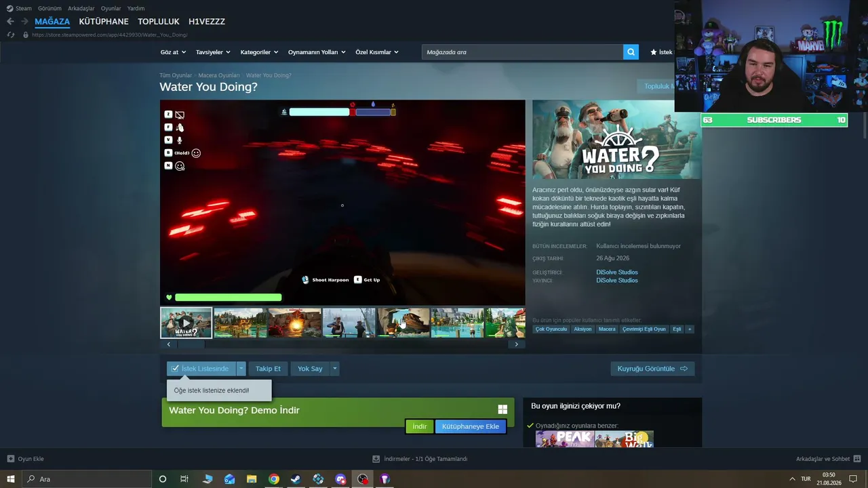This screenshot has width=868, height=488.
Task: Open the Tavsiyeler dropdown
Action: point(213,52)
